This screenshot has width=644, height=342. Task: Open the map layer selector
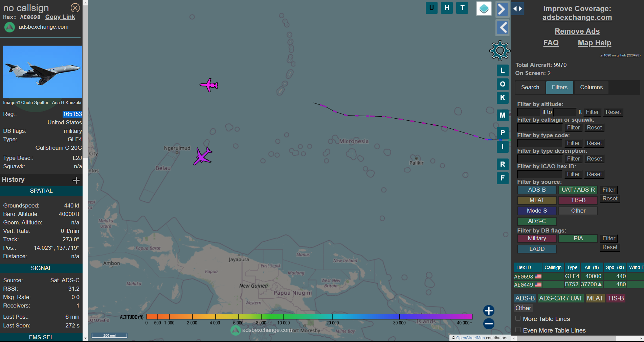tap(484, 9)
